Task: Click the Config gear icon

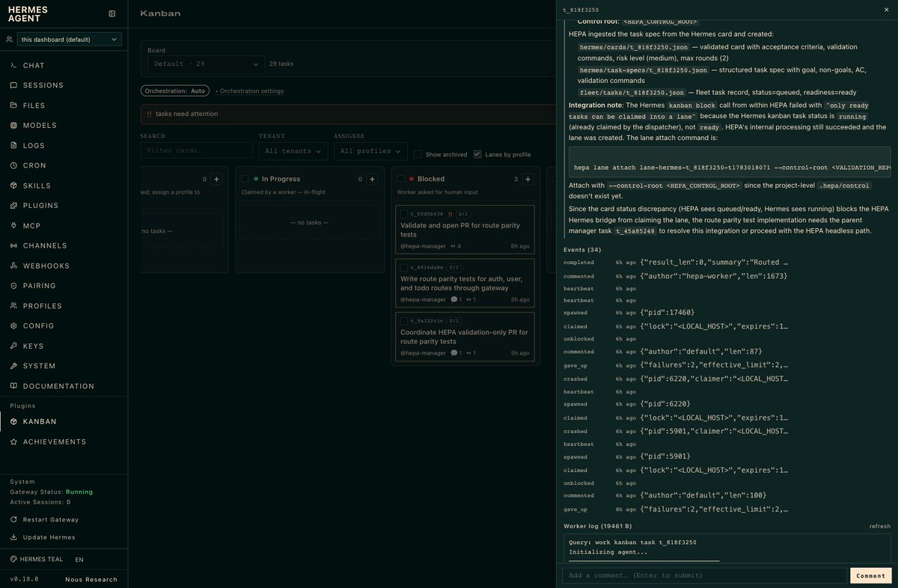Action: pyautogui.click(x=14, y=326)
